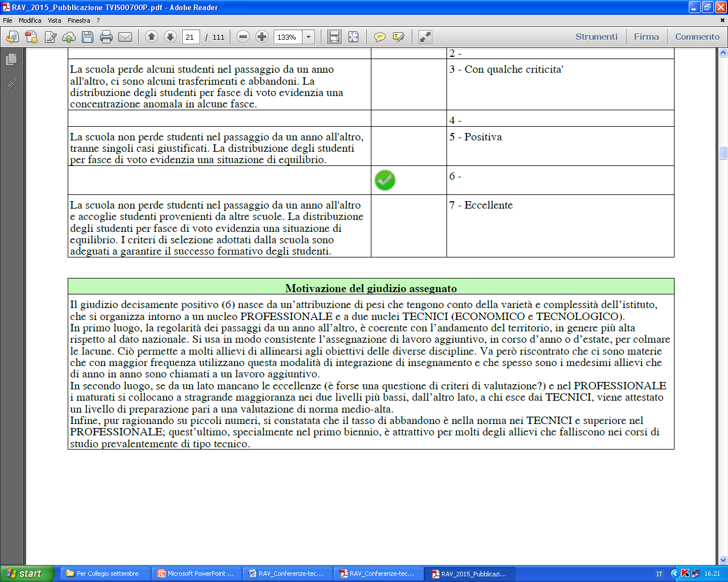The width and height of the screenshot is (728, 582).
Task: Click the vertical scrollbar thumb
Action: 723,153
